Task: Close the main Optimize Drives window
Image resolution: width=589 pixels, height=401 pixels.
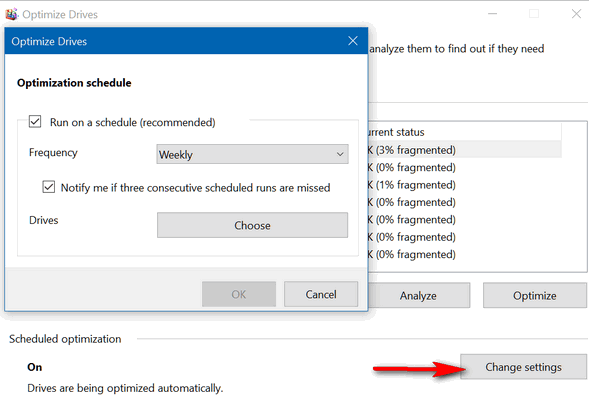Action: coord(576,14)
